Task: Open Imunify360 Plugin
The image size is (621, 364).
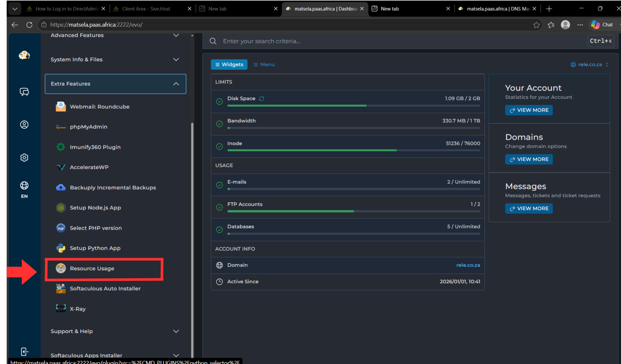Action: (95, 147)
